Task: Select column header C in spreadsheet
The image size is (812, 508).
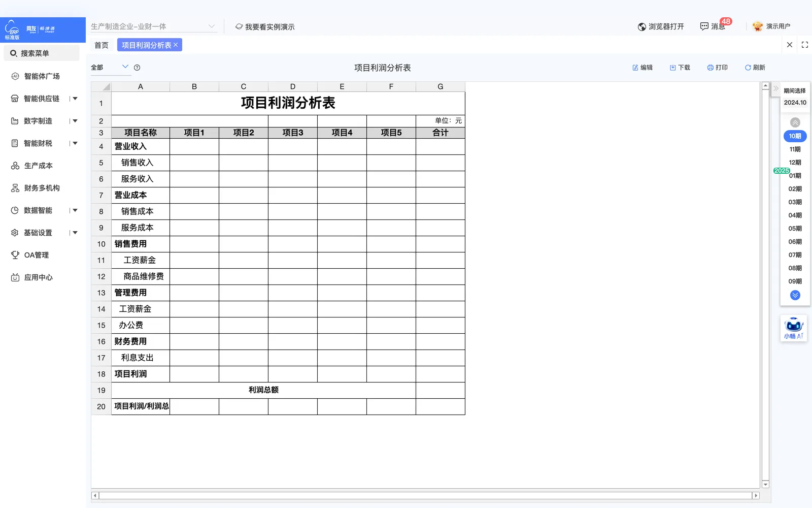Action: (x=244, y=86)
